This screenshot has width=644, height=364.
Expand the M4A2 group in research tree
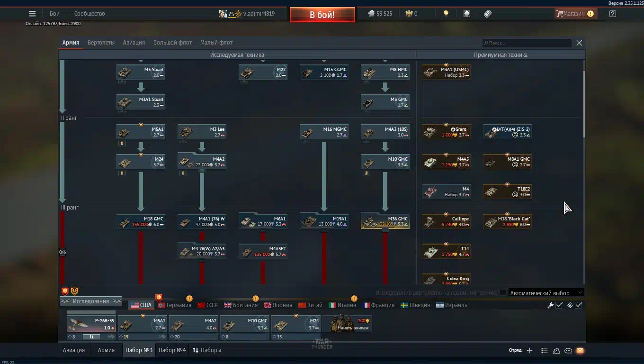tap(202, 162)
